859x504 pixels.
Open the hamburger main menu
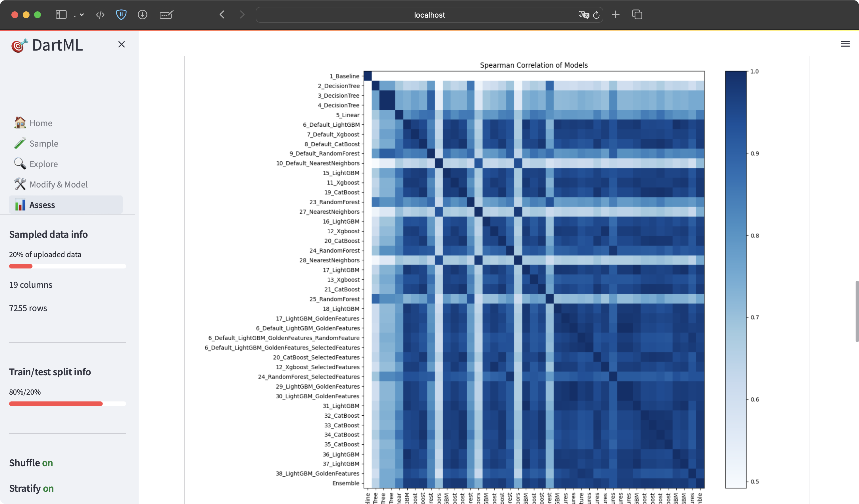coord(845,44)
